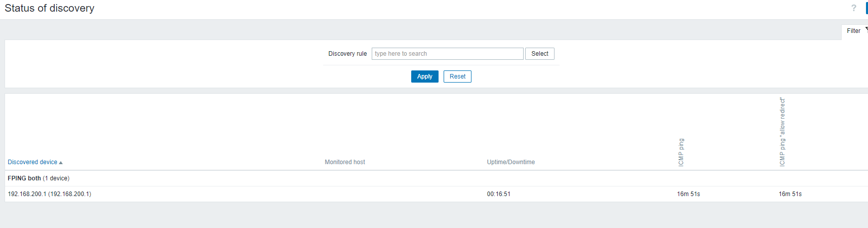Click the Monitored host column header
This screenshot has height=228, width=868.
tap(345, 162)
